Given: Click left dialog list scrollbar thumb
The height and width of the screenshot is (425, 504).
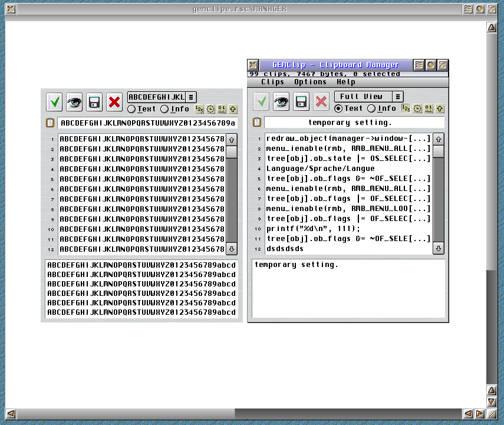Looking at the screenshot, I should coord(232,152).
